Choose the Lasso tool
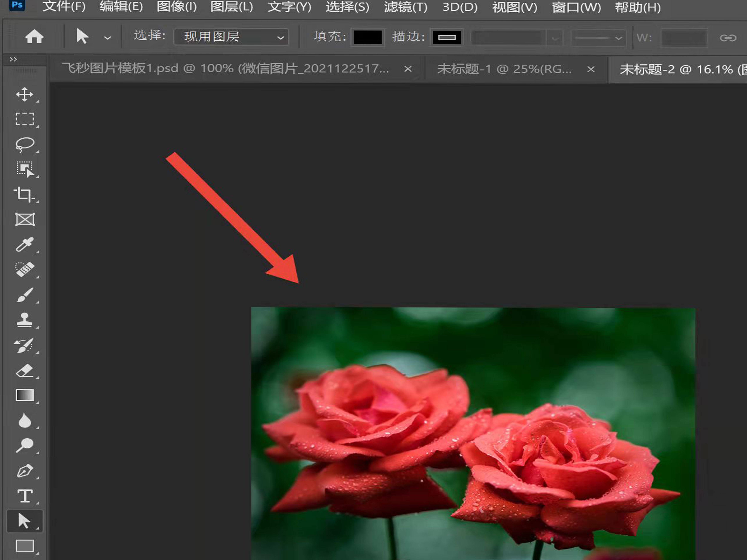 [25, 144]
